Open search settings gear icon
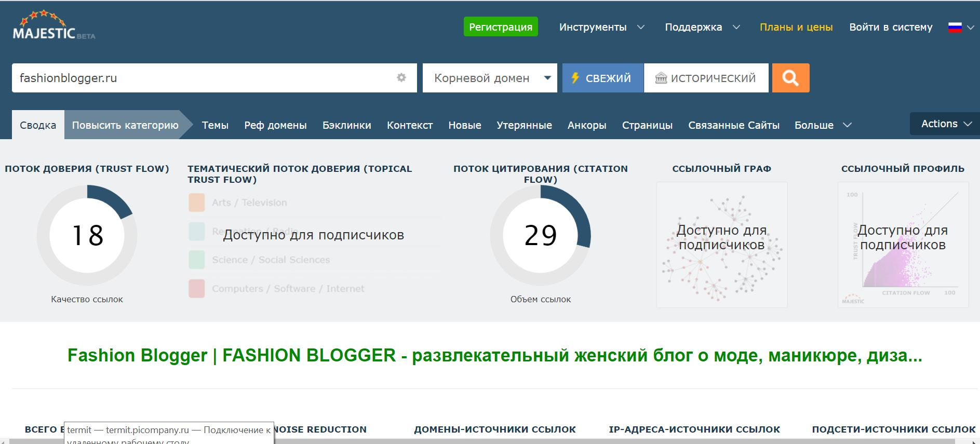The height and width of the screenshot is (444, 980). 401,77
